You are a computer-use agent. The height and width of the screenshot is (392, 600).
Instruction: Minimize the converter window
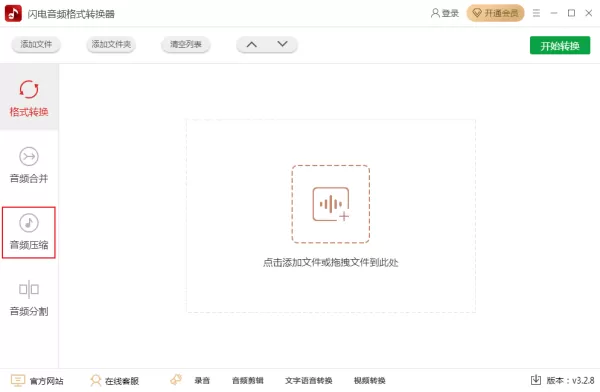554,13
